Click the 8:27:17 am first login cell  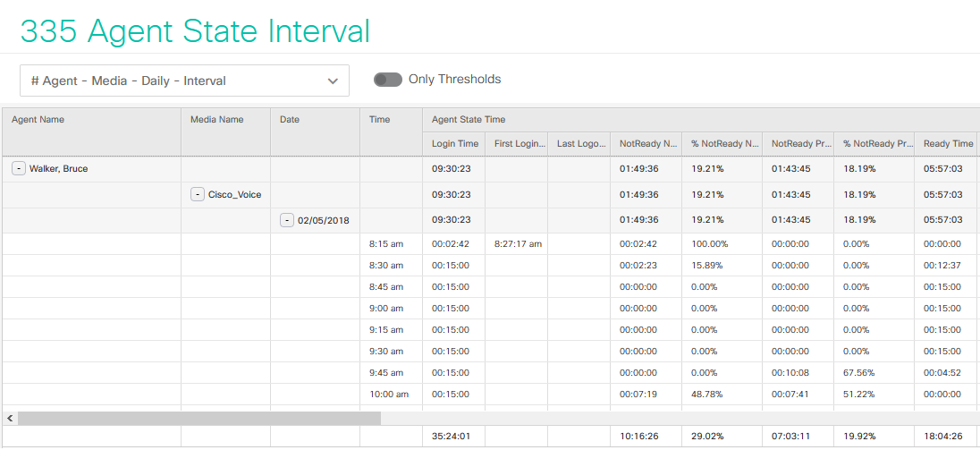(x=517, y=243)
